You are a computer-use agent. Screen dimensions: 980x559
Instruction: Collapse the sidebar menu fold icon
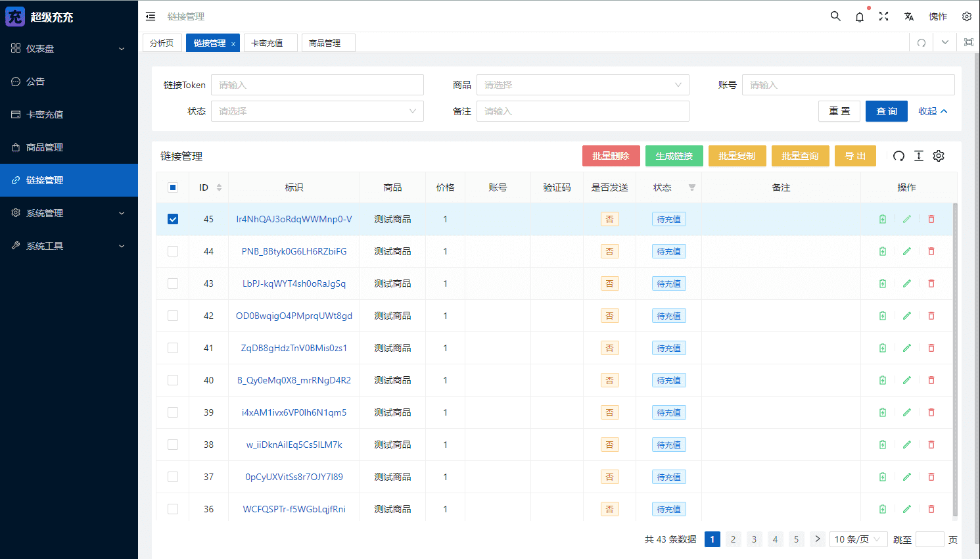click(151, 16)
